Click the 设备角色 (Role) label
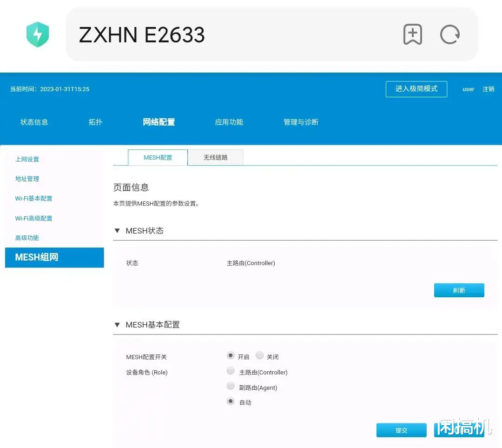502x448 pixels. [x=146, y=372]
